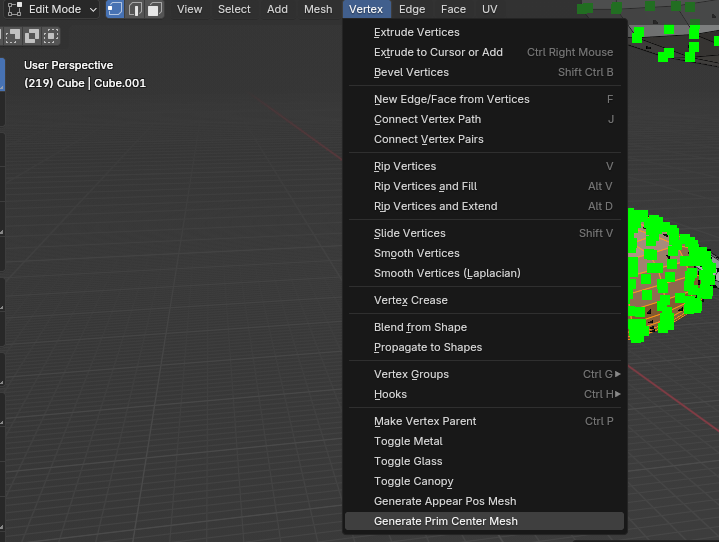The width and height of the screenshot is (719, 542).
Task: Open the View menu
Action: tap(189, 9)
